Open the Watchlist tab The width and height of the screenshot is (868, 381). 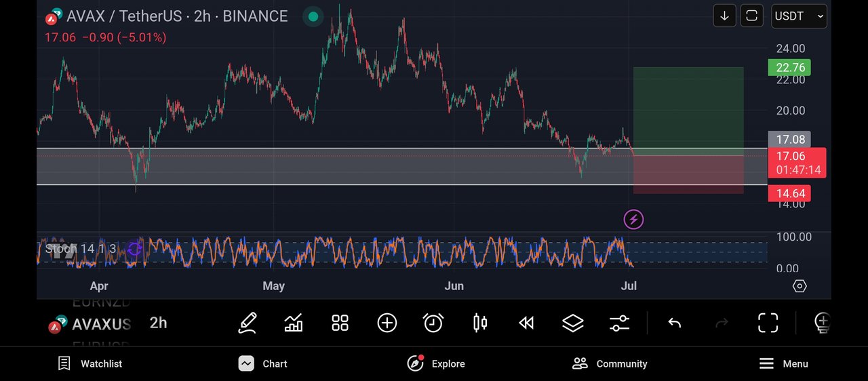[x=90, y=364]
